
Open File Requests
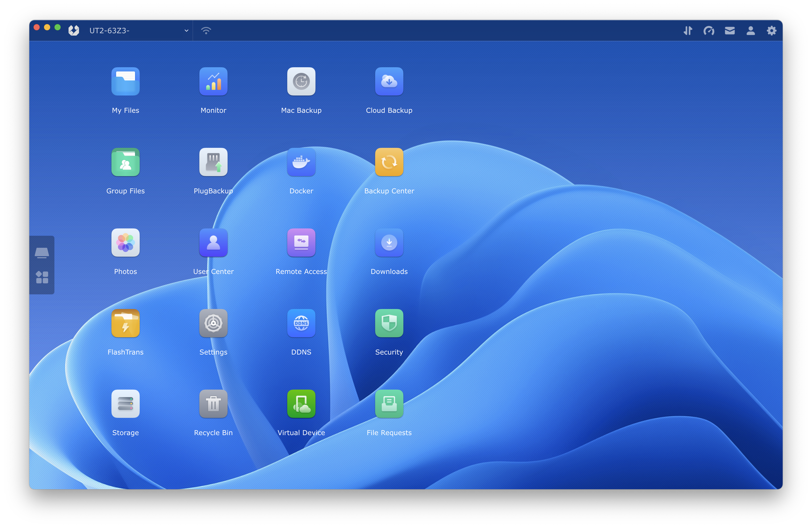point(389,404)
